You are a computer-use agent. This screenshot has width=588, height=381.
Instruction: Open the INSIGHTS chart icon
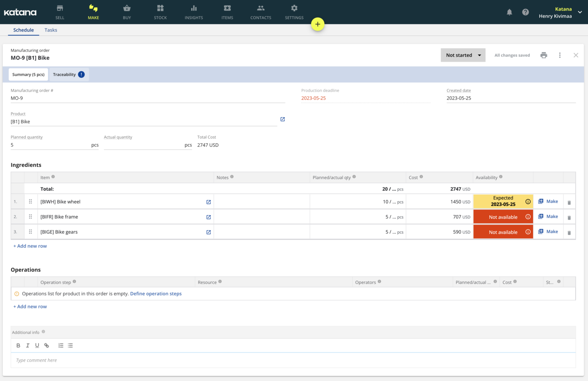(194, 8)
